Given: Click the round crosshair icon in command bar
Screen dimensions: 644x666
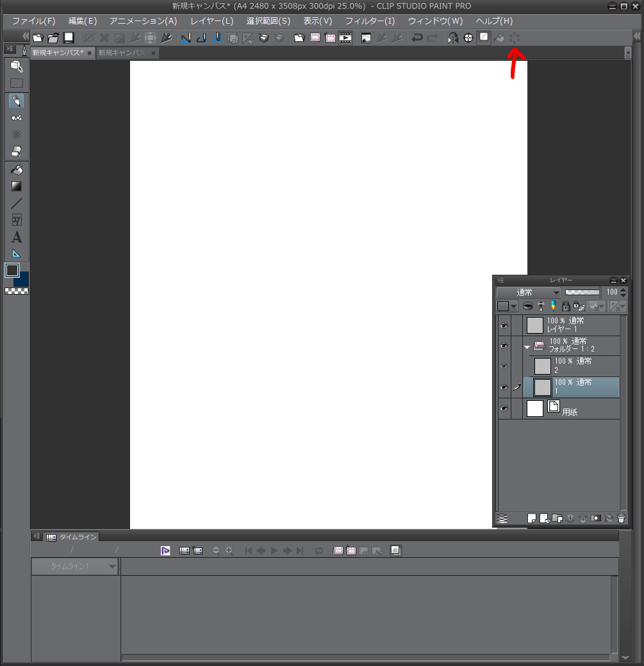Looking at the screenshot, I should pyautogui.click(x=468, y=38).
